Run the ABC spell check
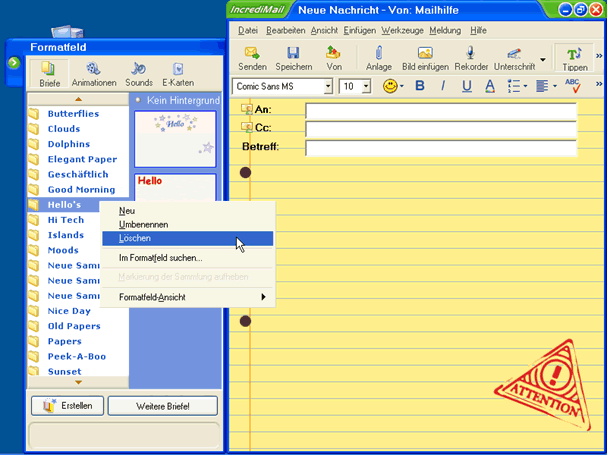The width and height of the screenshot is (608, 456). [x=573, y=86]
